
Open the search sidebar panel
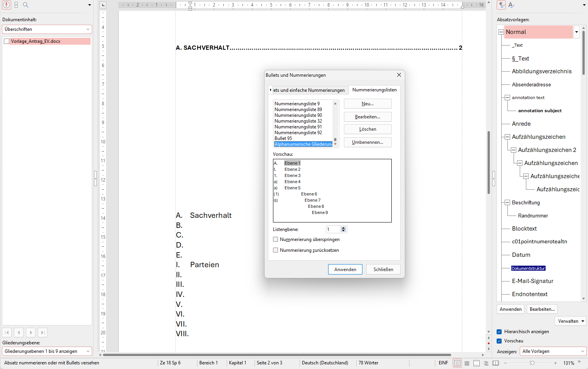25,5
